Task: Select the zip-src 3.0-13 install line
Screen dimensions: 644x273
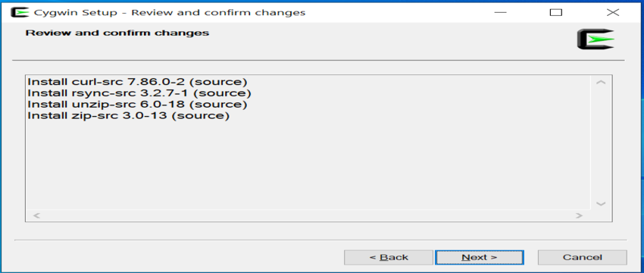Action: (129, 115)
